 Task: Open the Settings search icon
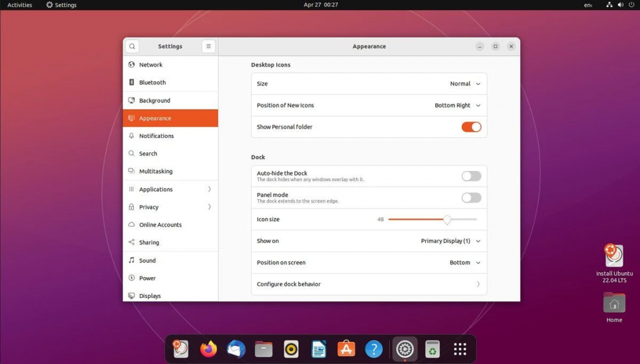coord(132,46)
